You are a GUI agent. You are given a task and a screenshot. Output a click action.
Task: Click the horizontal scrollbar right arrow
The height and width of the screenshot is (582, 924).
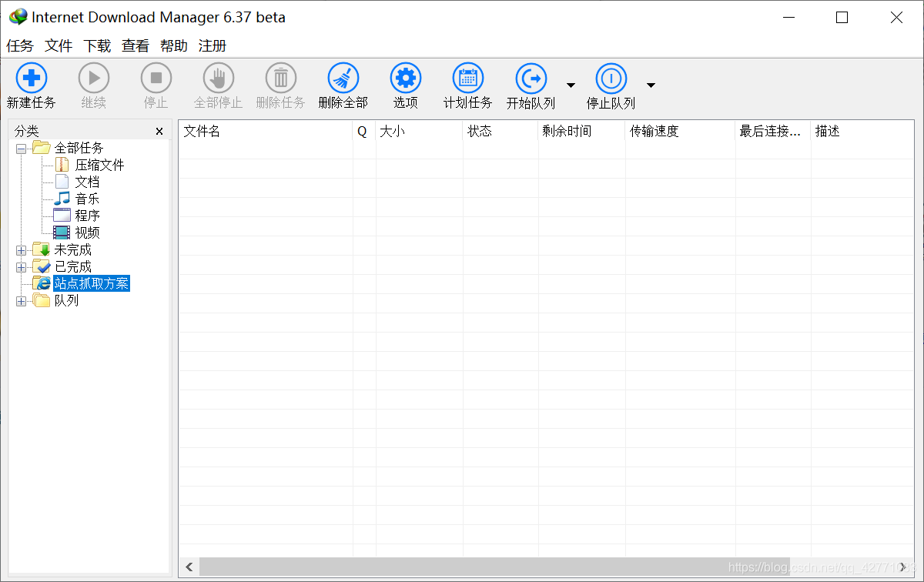(x=902, y=567)
